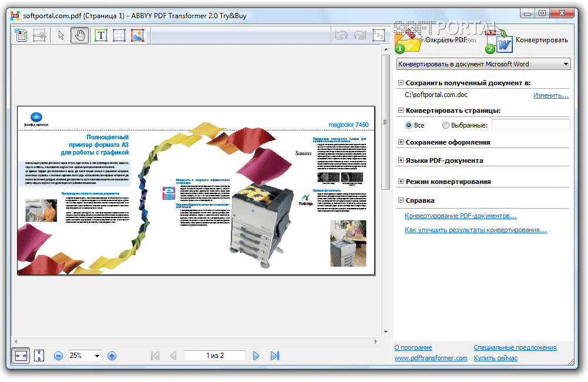Expand the 'Режим конвертирования' section
588x382 pixels.
(x=401, y=181)
